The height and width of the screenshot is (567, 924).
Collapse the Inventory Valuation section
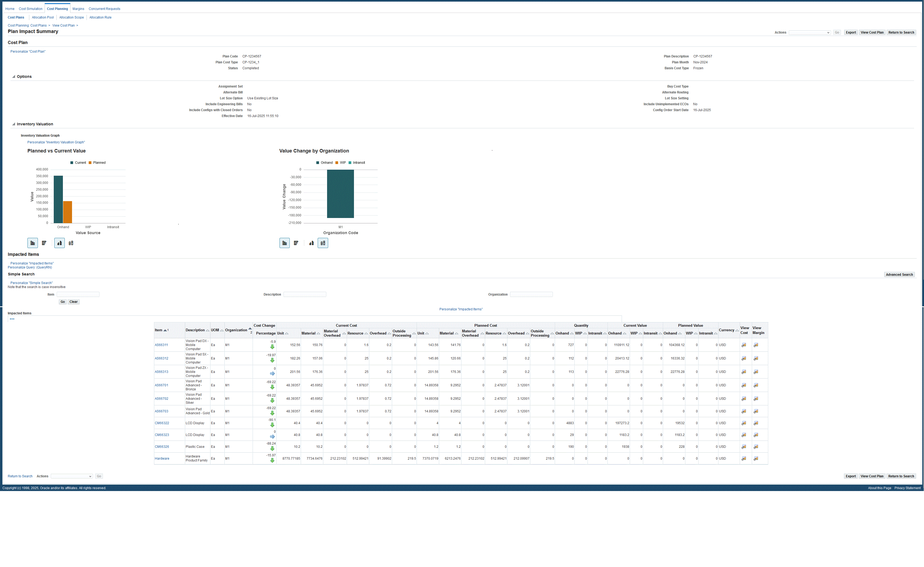pyautogui.click(x=13, y=124)
